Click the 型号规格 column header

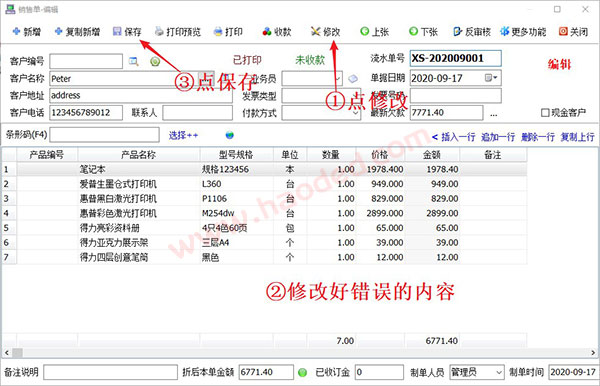[236, 155]
